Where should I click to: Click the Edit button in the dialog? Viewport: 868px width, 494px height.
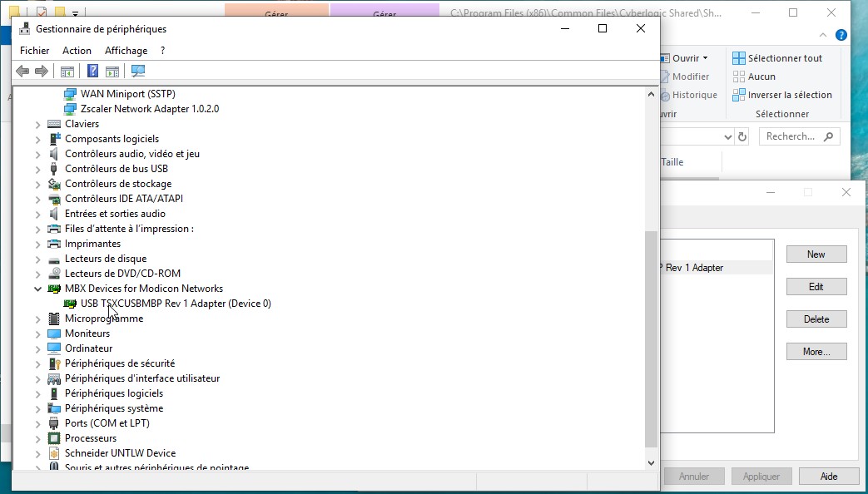(x=816, y=287)
